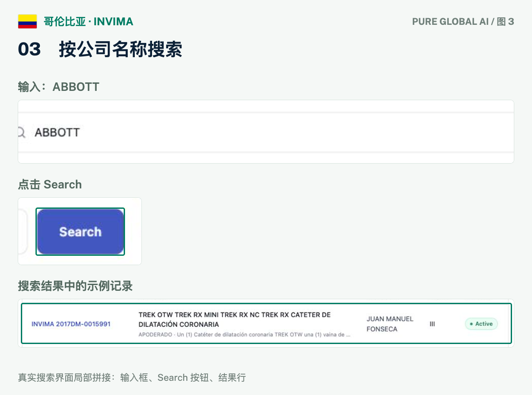
Task: Click the ABBOTT search input field
Action: tap(266, 132)
